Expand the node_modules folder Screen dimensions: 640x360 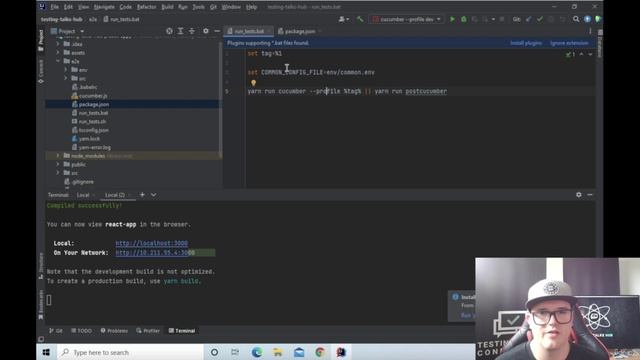point(58,156)
